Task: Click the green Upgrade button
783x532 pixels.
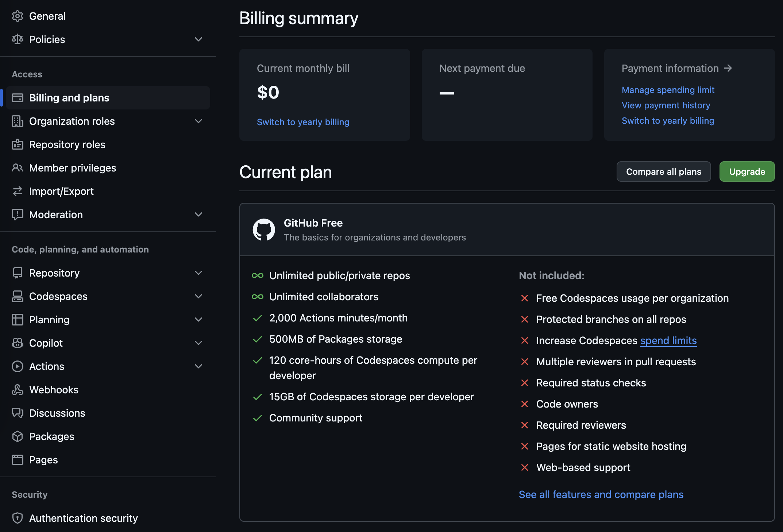Action: [x=747, y=171]
